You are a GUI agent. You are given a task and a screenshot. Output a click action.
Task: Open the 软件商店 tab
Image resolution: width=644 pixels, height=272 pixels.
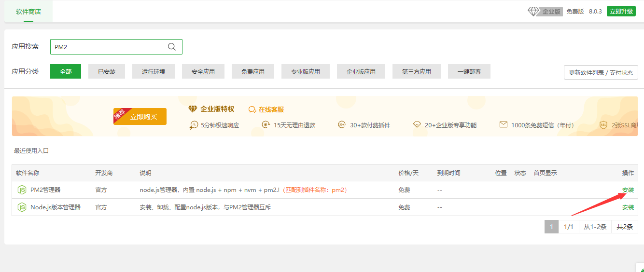(28, 12)
